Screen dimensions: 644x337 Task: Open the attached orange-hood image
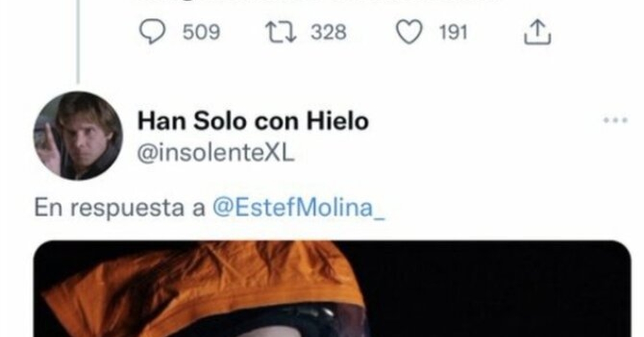click(x=332, y=289)
